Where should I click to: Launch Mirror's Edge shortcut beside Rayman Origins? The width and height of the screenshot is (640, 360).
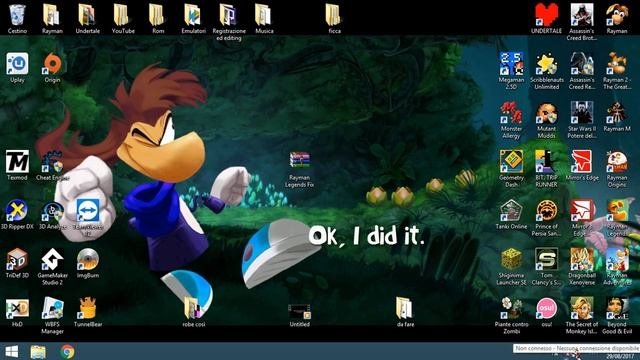(582, 162)
